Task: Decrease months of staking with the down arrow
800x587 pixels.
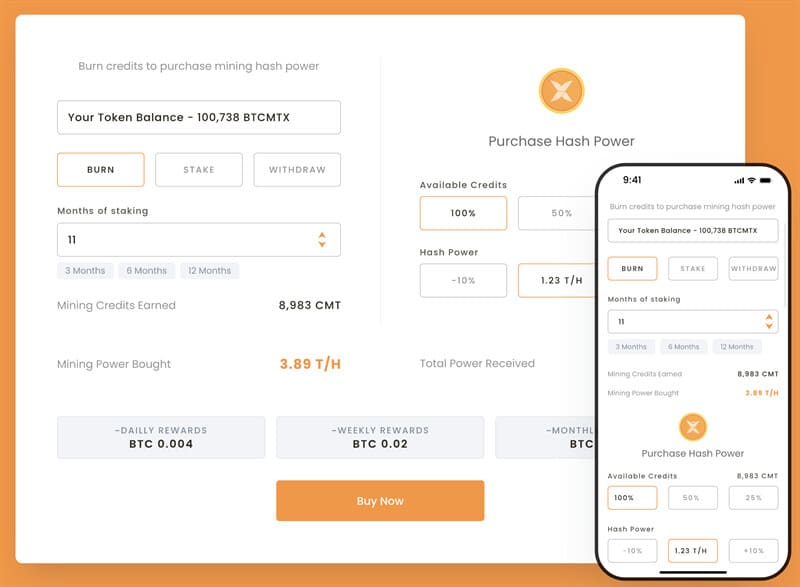Action: coord(322,243)
